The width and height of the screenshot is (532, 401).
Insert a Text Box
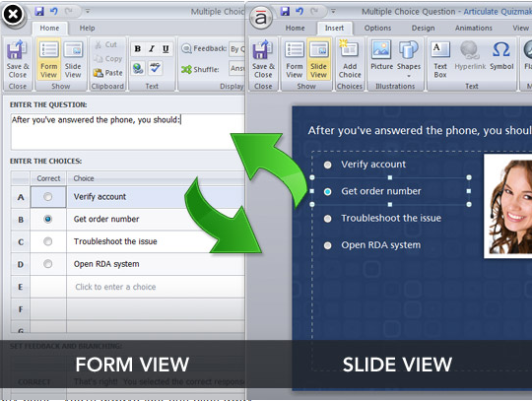point(440,60)
